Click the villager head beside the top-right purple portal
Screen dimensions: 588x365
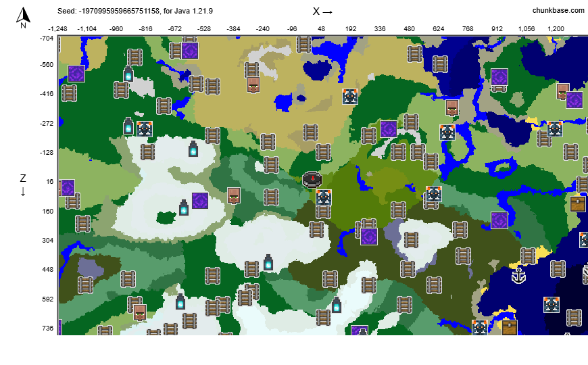[x=562, y=91]
